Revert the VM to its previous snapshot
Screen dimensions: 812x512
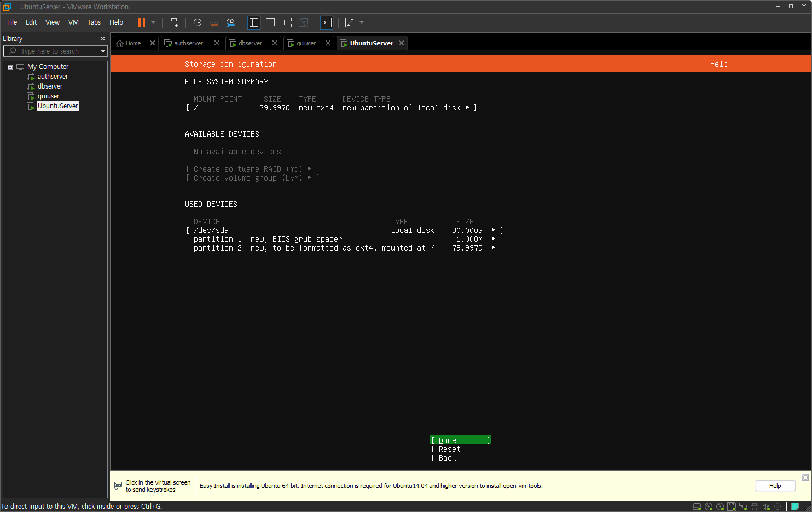coord(214,22)
